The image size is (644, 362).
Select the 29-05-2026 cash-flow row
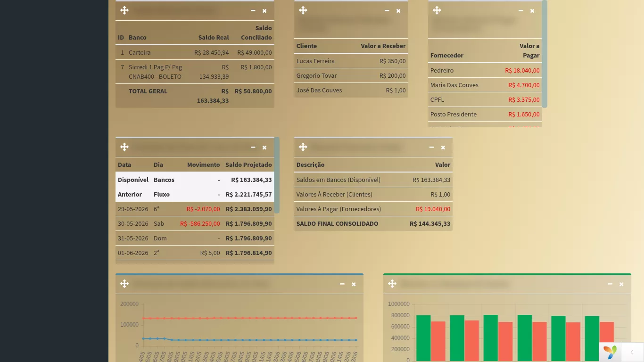(x=195, y=209)
